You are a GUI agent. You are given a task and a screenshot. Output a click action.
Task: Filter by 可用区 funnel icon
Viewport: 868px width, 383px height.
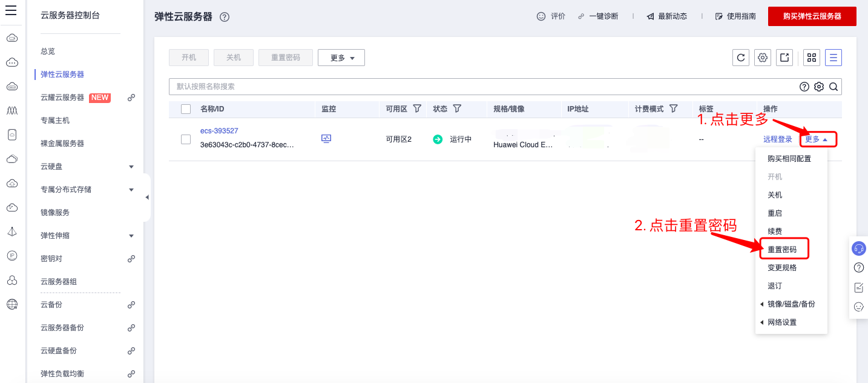click(417, 109)
